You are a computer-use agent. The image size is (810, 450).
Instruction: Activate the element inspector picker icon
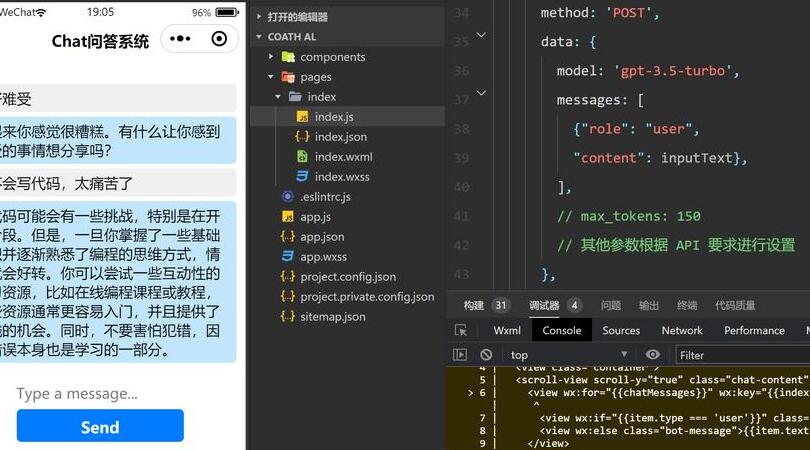pyautogui.click(x=460, y=330)
